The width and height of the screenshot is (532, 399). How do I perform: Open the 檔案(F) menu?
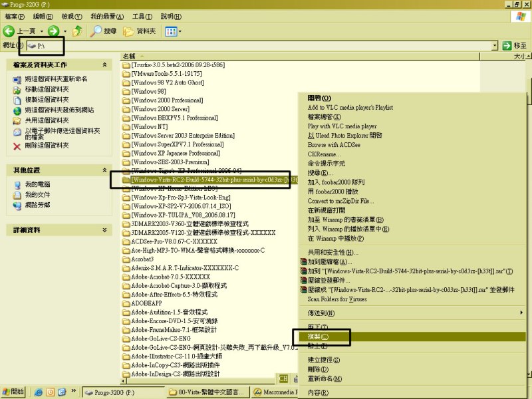pyautogui.click(x=15, y=16)
